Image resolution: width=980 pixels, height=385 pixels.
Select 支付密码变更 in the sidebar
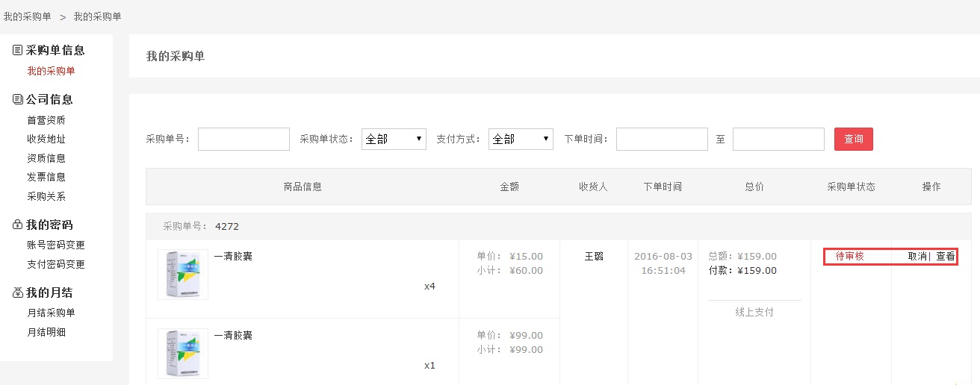point(56,264)
